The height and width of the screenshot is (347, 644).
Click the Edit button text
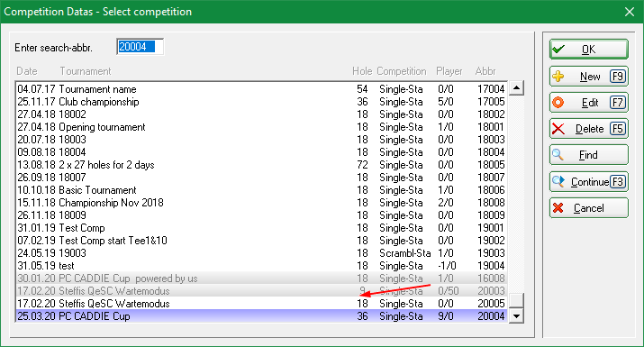590,103
